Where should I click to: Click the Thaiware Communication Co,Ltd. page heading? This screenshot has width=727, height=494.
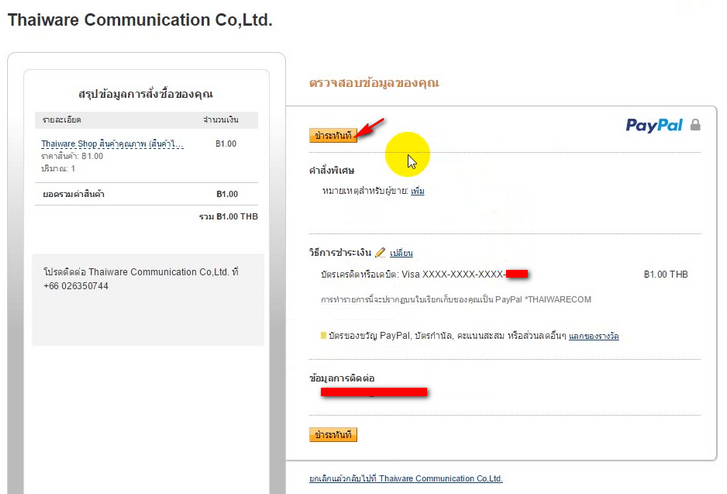tap(139, 19)
